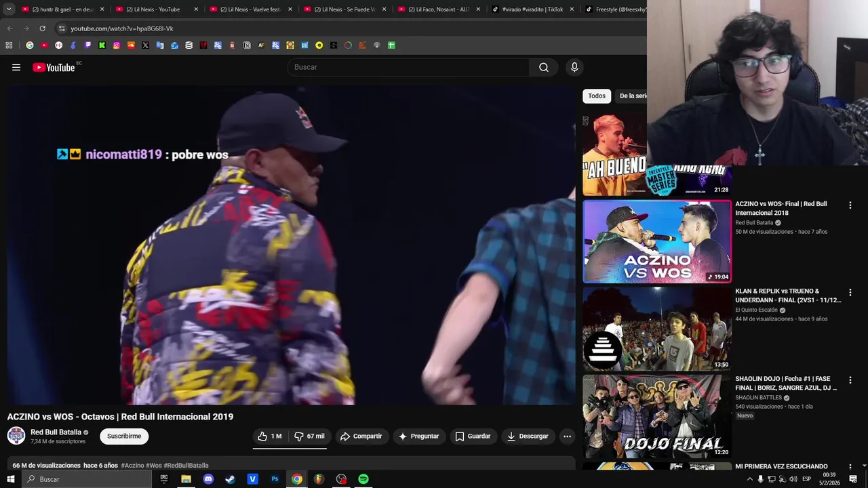Open Red Bull Batalla channel avatar
This screenshot has width=868, height=488.
16,436
